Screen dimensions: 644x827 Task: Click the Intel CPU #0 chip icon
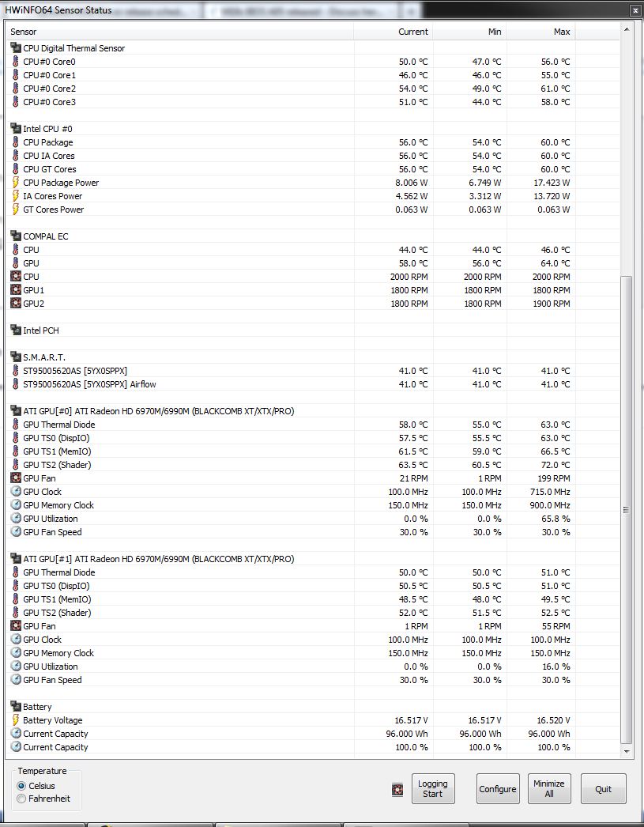[16, 129]
